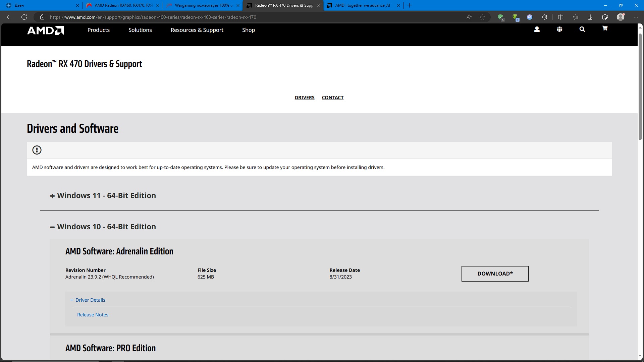Switch to AMD together we advance_AI tab

362,5
